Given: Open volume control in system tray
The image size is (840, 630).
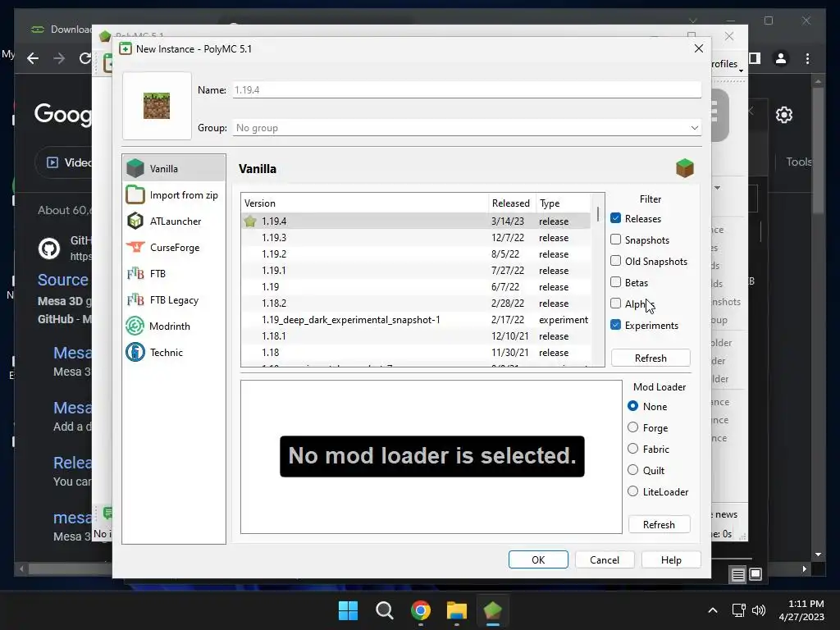Looking at the screenshot, I should coord(759,610).
